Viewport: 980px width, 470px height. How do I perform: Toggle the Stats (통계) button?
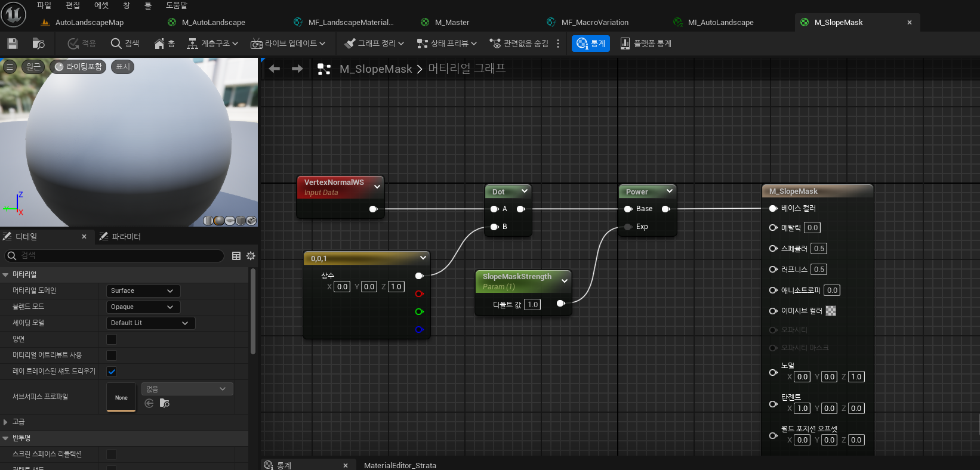click(x=591, y=44)
